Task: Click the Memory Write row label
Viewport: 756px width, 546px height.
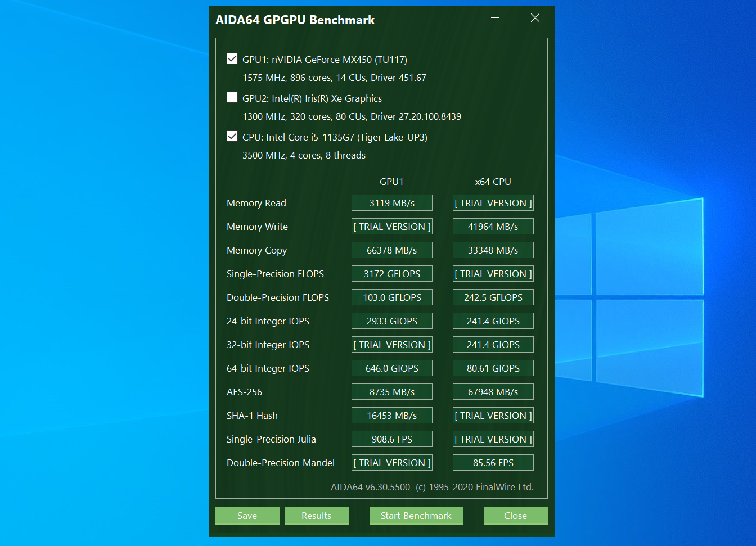Action: tap(257, 227)
